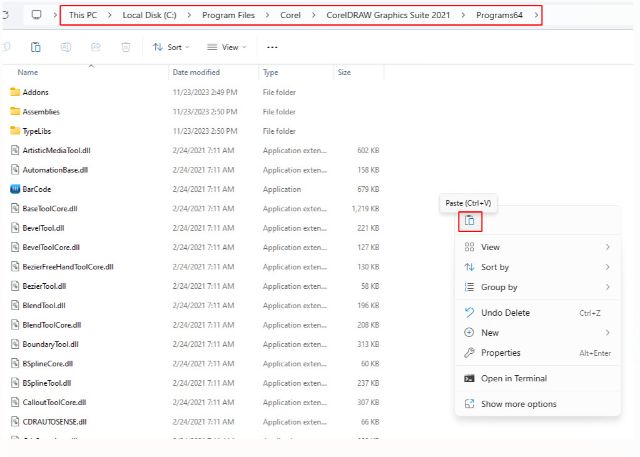Click the CDRAUTOSENSE.dll file icon
Image resolution: width=640 pixels, height=457 pixels.
point(15,422)
